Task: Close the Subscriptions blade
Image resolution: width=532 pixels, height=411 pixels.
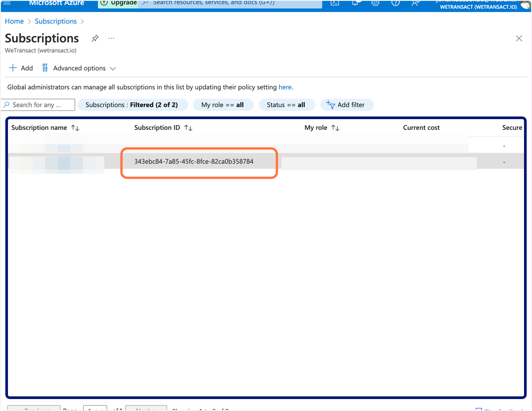Action: tap(519, 39)
